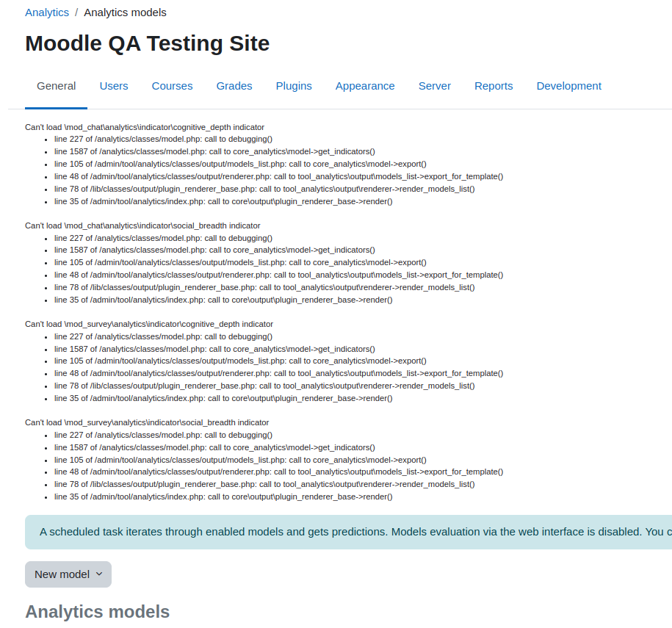The height and width of the screenshot is (628, 672).
Task: Select the General tab
Action: coord(56,86)
